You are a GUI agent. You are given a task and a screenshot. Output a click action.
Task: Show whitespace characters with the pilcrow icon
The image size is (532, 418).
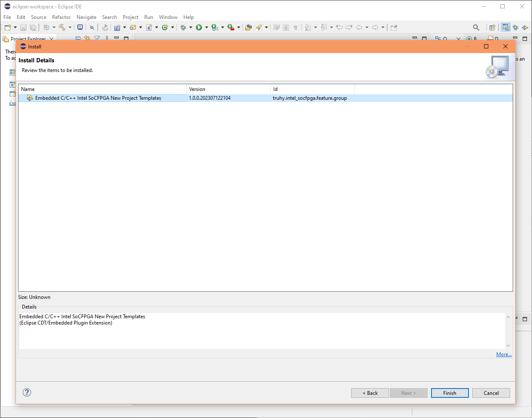click(296, 27)
